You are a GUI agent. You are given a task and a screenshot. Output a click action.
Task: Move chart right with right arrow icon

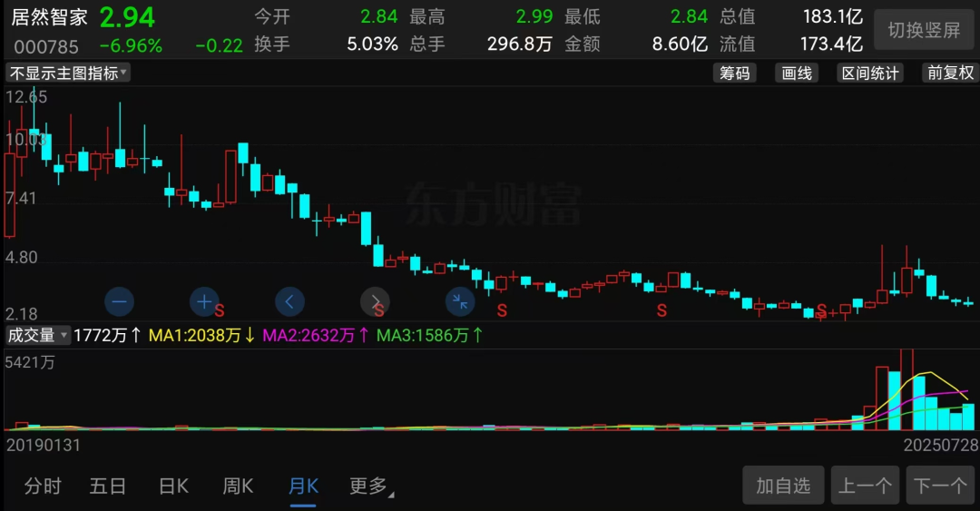(x=375, y=302)
